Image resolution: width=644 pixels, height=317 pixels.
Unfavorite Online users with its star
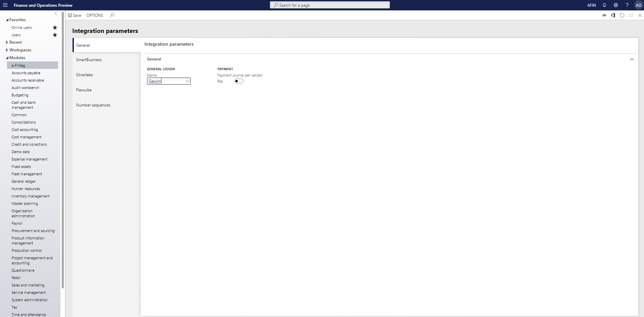point(55,28)
